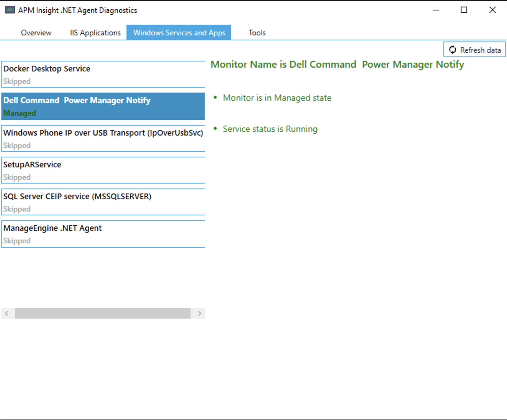The width and height of the screenshot is (507, 420).
Task: Select ManageEngine .NET Agent service
Action: click(103, 234)
